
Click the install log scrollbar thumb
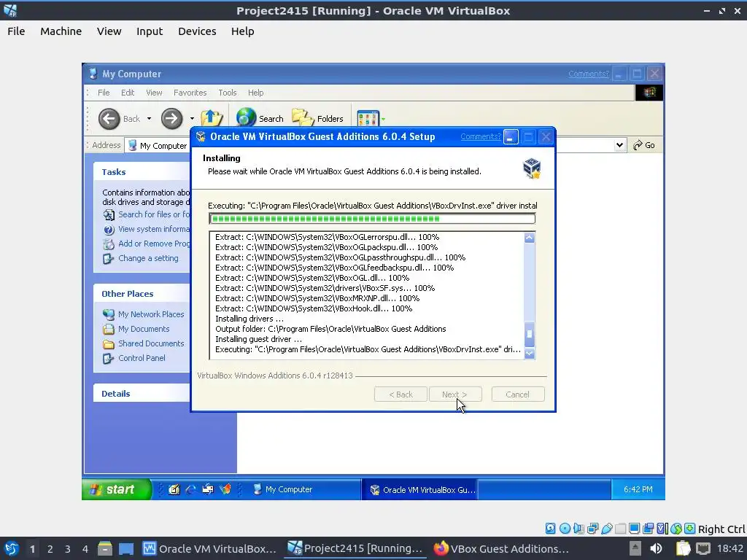530,334
